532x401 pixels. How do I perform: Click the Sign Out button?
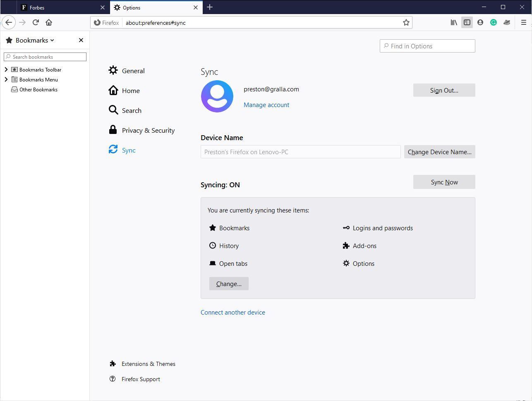(444, 90)
